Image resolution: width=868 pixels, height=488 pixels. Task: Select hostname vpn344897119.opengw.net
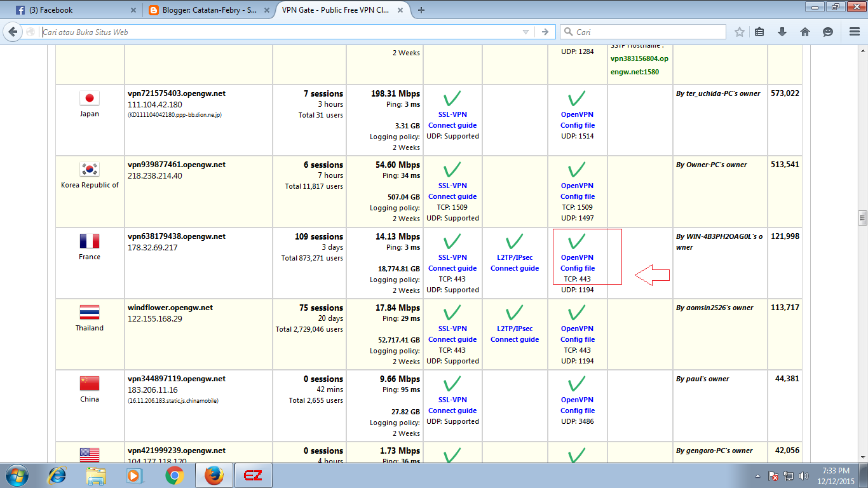[177, 379]
